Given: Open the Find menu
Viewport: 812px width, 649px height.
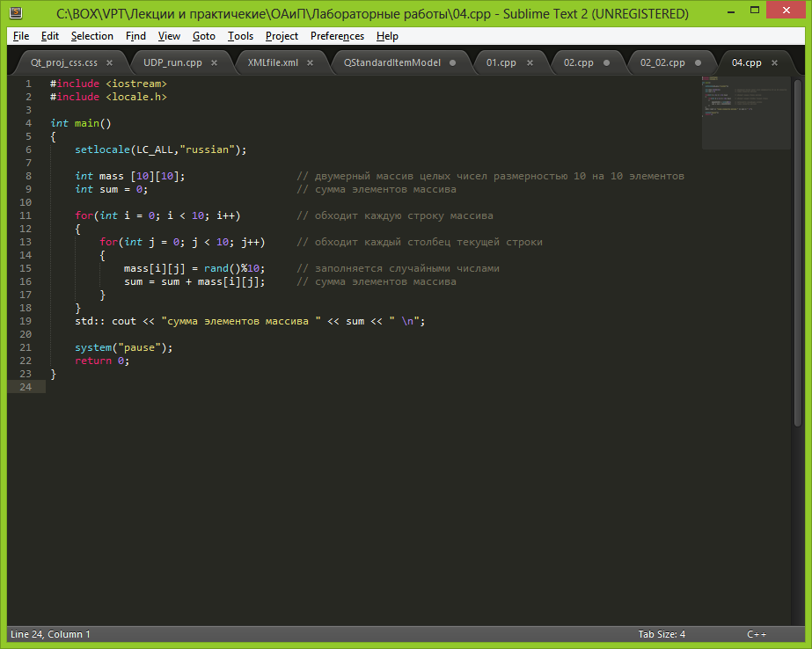Looking at the screenshot, I should tap(135, 36).
